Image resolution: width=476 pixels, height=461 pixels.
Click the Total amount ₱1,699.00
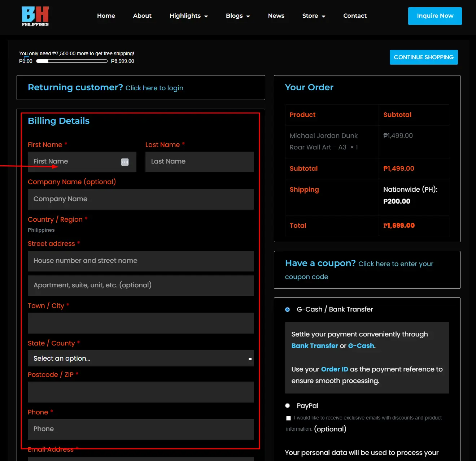tap(399, 226)
